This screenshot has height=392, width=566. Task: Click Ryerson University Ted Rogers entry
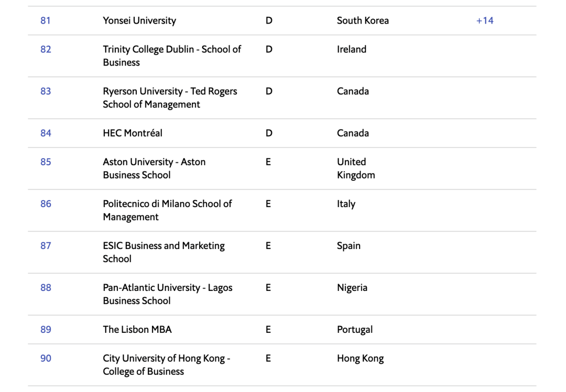tap(170, 97)
